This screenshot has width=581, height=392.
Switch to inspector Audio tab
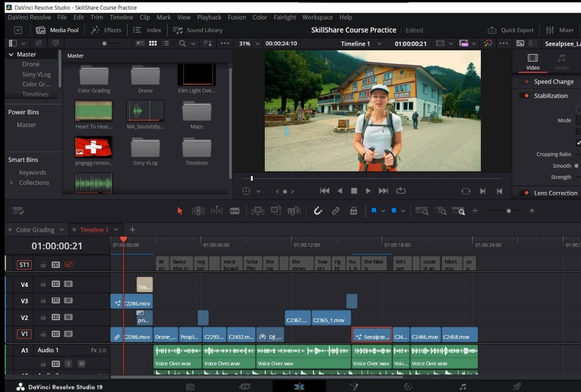point(561,62)
